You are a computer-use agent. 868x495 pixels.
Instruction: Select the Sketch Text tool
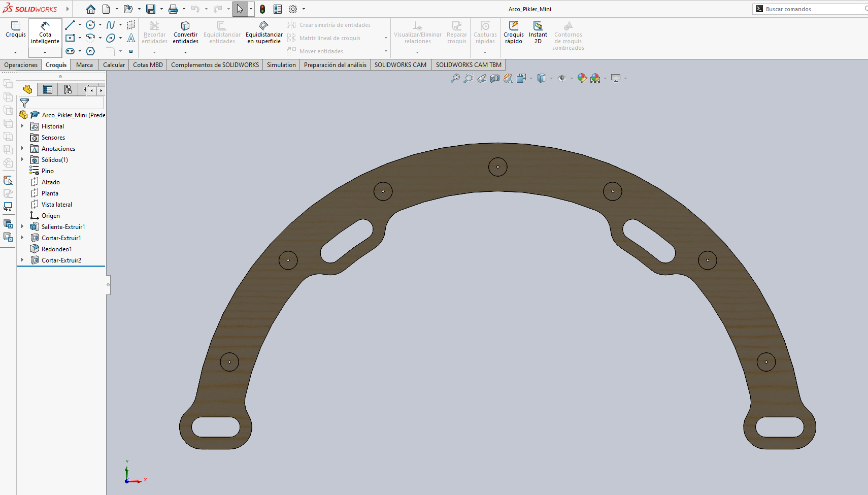[x=131, y=38]
